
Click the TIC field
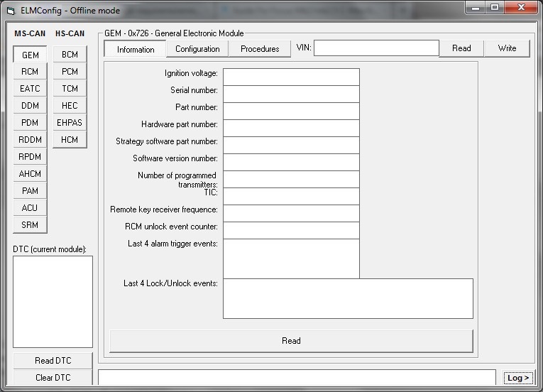(291, 196)
